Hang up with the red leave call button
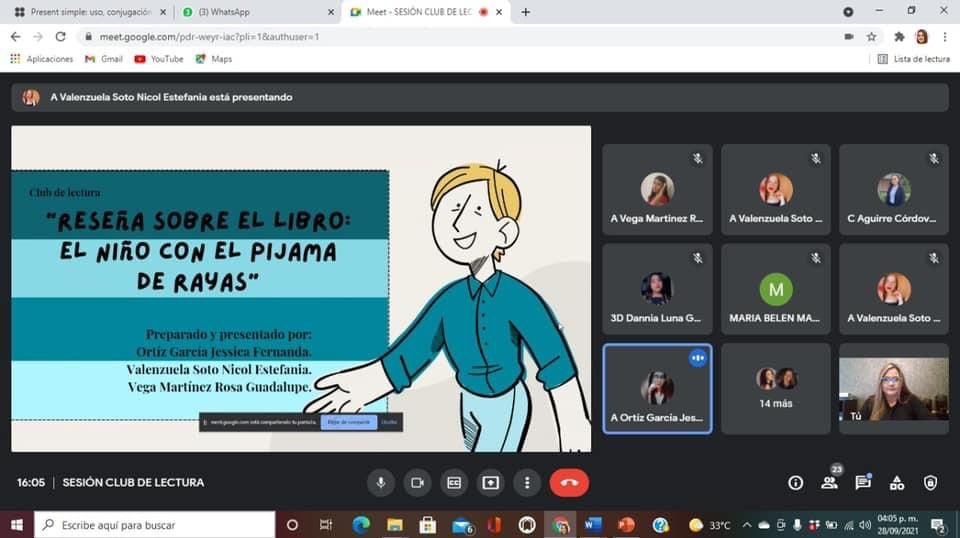The width and height of the screenshot is (960, 538). 569,483
